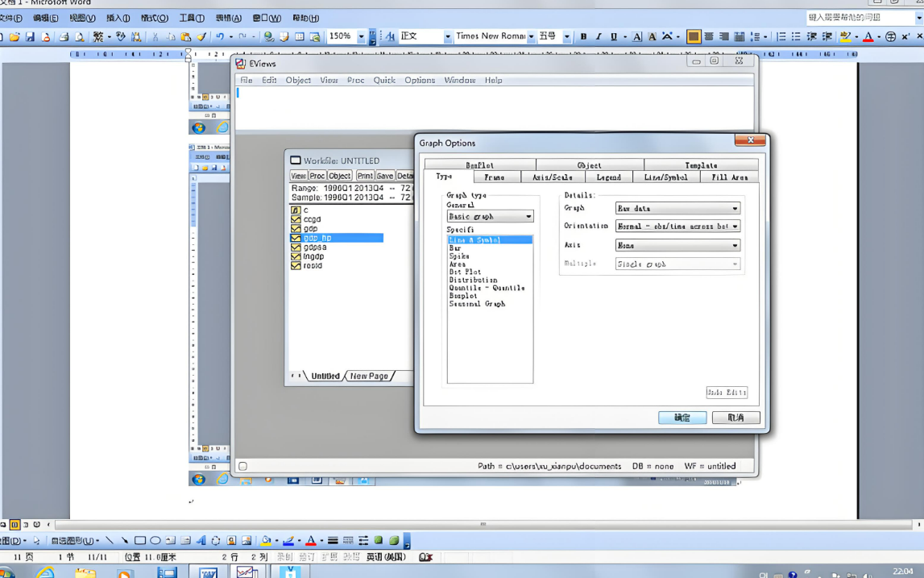This screenshot has width=924, height=578.
Task: Select Seasonal Graph in Specific list
Action: point(478,304)
